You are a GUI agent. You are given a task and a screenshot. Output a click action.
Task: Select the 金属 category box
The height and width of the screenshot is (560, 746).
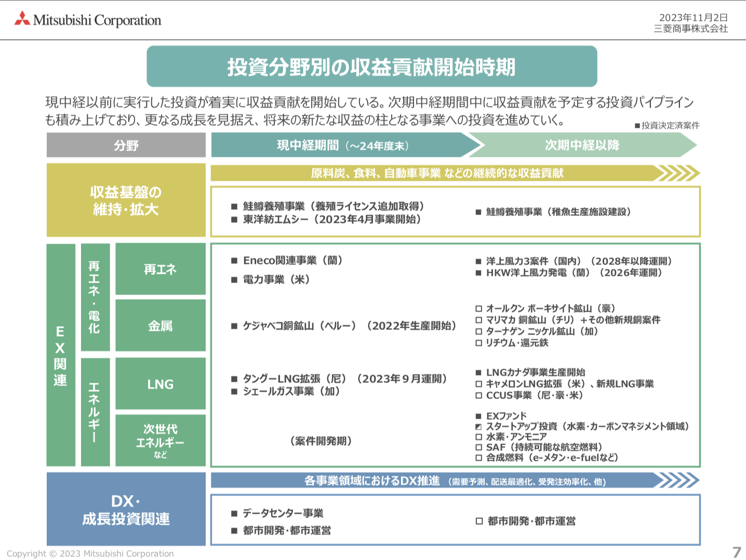tap(161, 326)
